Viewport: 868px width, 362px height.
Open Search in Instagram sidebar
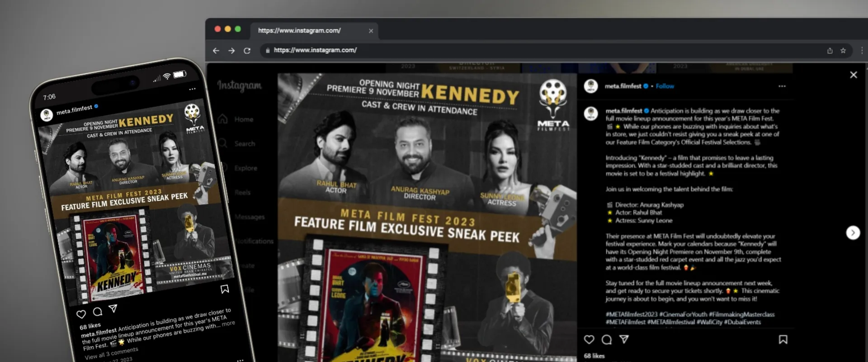coord(236,144)
